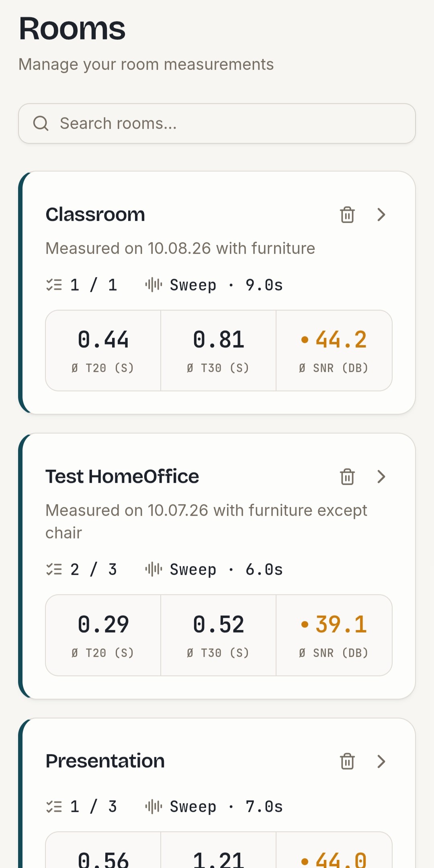Screen dimensions: 434x868
Task: Open Classroom details via chevron arrow
Action: tap(381, 215)
